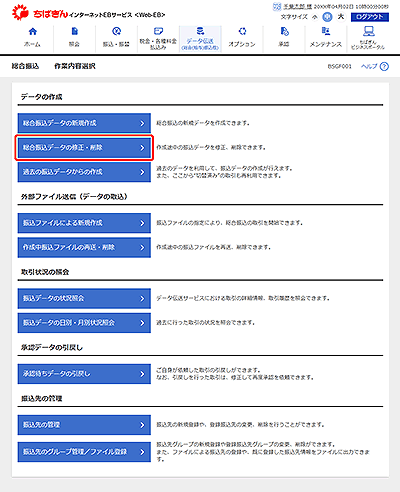400x492 pixels.
Task: Open the ちばぎんビジネスポータル laptop icon
Action: [368, 31]
